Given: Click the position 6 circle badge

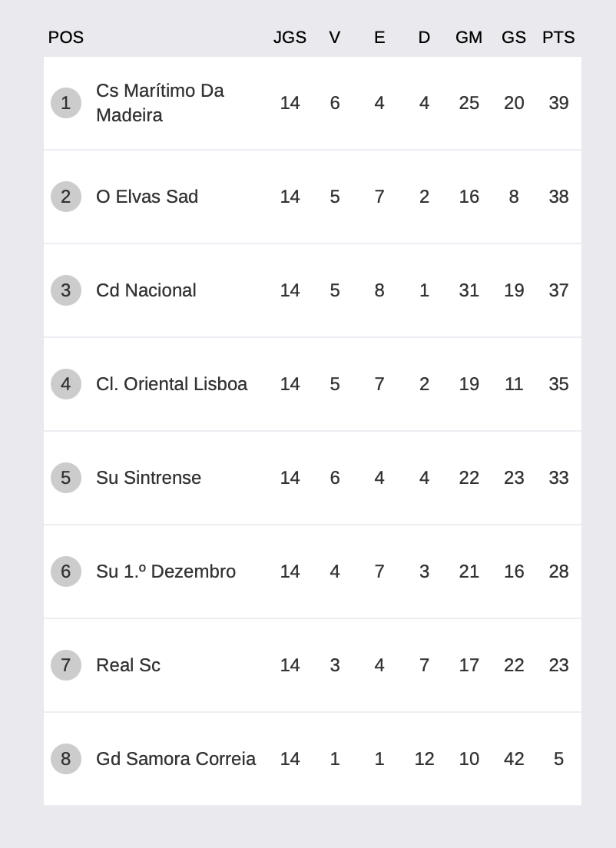Looking at the screenshot, I should [x=66, y=571].
